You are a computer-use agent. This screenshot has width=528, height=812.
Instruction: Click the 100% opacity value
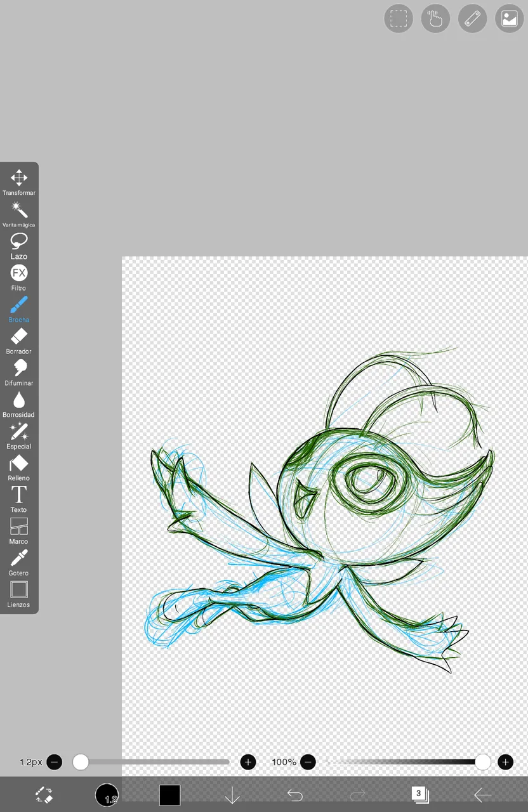pos(284,762)
